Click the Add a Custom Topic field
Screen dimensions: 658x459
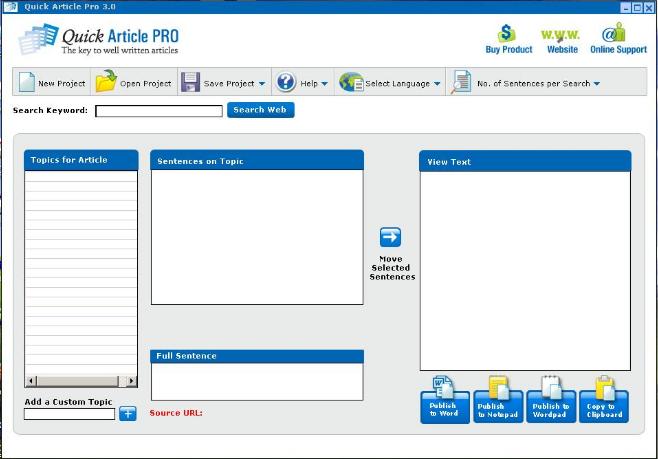point(70,414)
